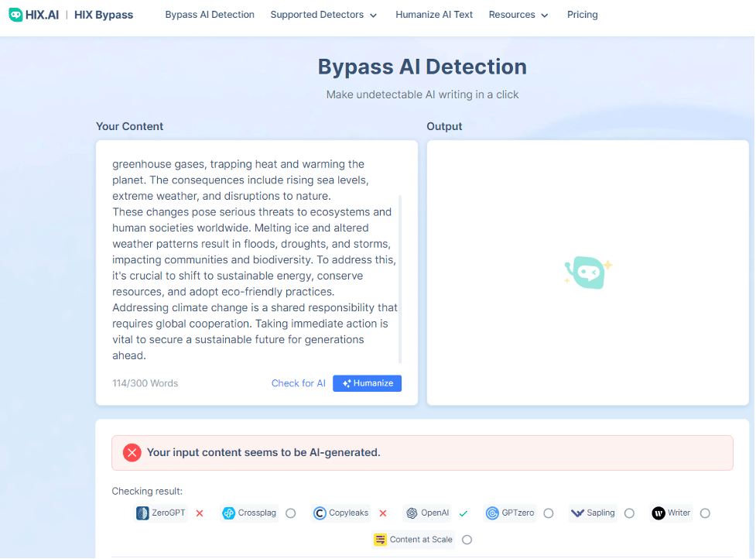756x559 pixels.
Task: Select the ZeroGPT detector icon
Action: [x=142, y=513]
